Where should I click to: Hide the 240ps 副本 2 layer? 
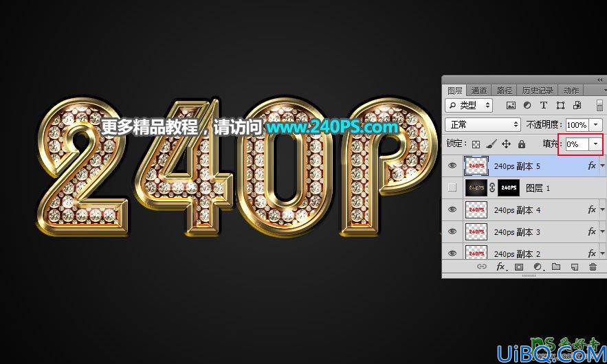click(452, 253)
